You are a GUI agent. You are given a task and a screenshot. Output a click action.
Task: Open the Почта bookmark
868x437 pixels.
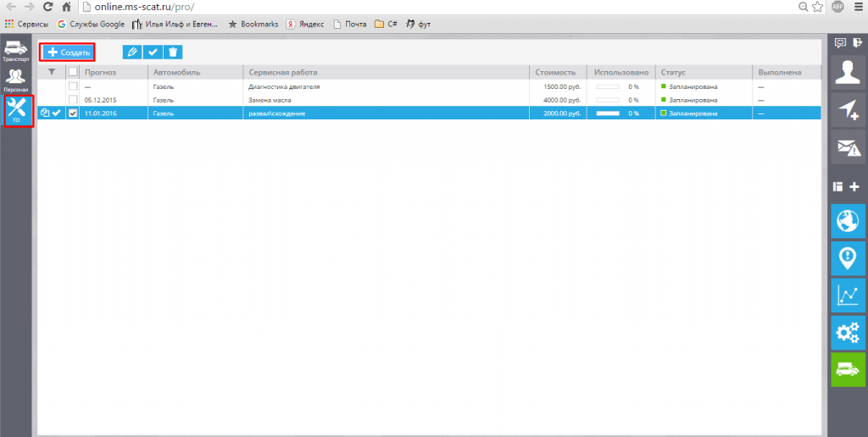tap(350, 25)
